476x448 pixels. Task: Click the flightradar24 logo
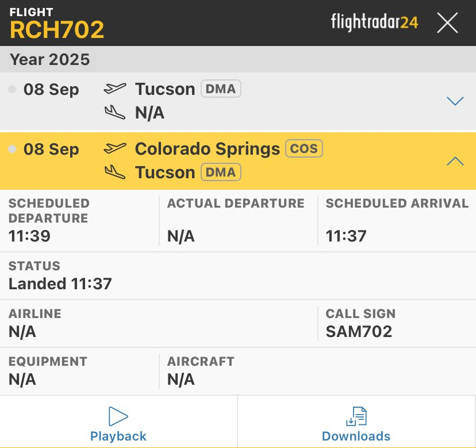click(374, 22)
